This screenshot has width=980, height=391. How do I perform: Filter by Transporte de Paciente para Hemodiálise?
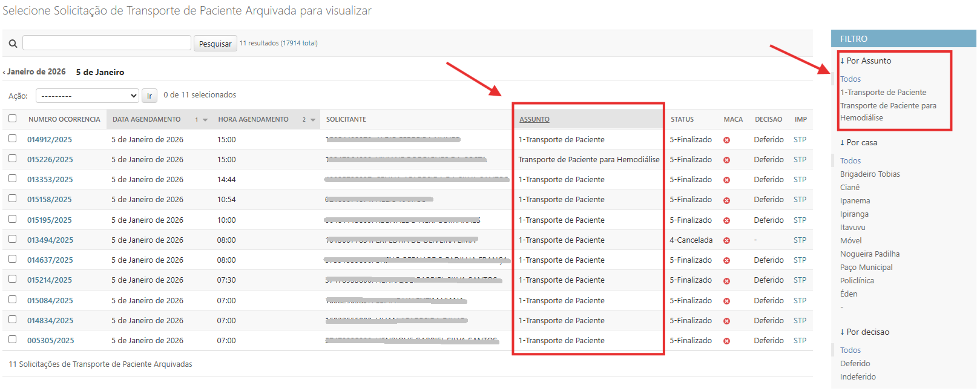887,111
